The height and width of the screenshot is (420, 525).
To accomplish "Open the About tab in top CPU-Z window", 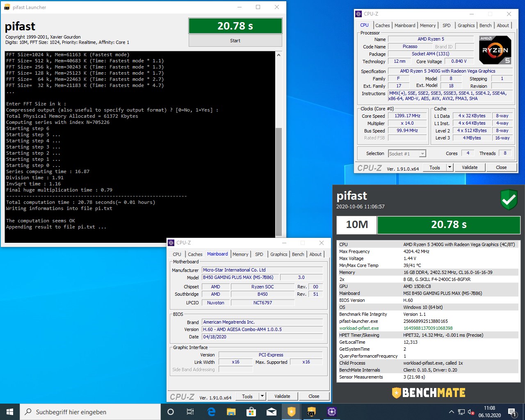I will click(x=503, y=25).
